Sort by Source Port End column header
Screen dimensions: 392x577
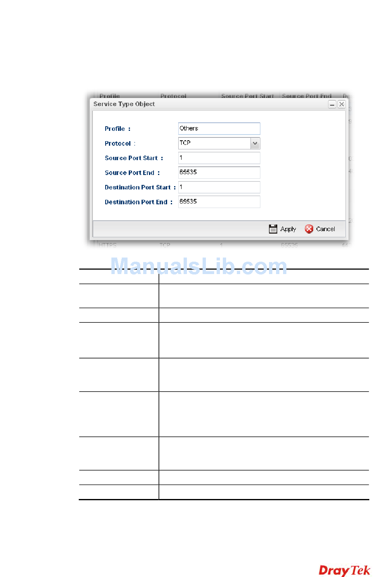[307, 96]
